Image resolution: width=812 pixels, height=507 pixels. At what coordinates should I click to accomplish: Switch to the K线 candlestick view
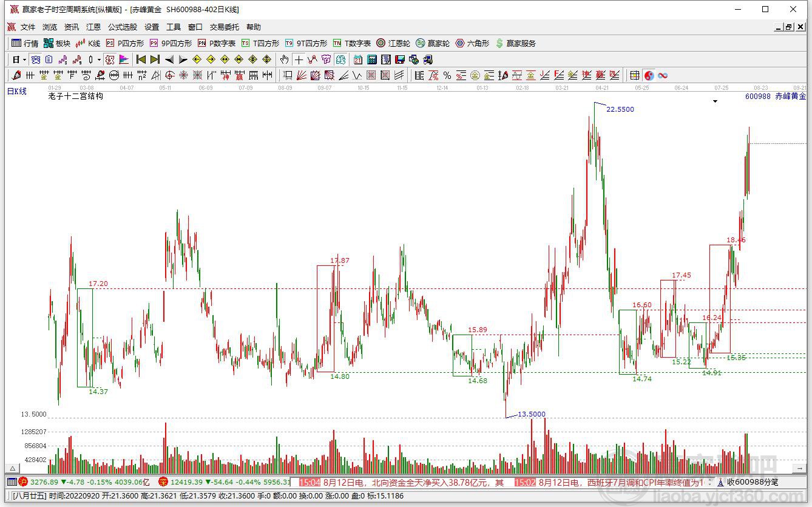(x=88, y=43)
